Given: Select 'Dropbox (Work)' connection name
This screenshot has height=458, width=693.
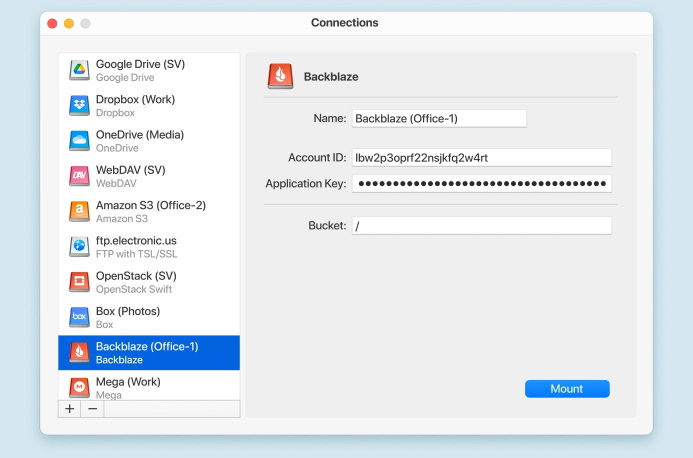Looking at the screenshot, I should pos(135,99).
